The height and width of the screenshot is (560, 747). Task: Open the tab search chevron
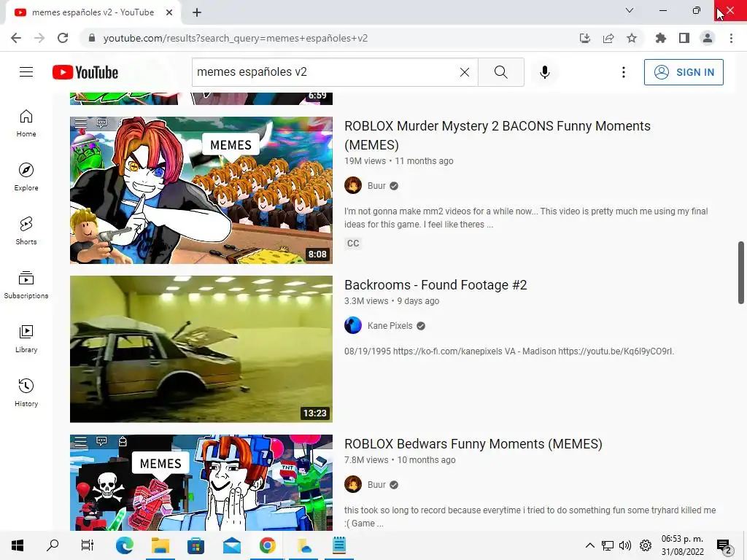pyautogui.click(x=630, y=10)
